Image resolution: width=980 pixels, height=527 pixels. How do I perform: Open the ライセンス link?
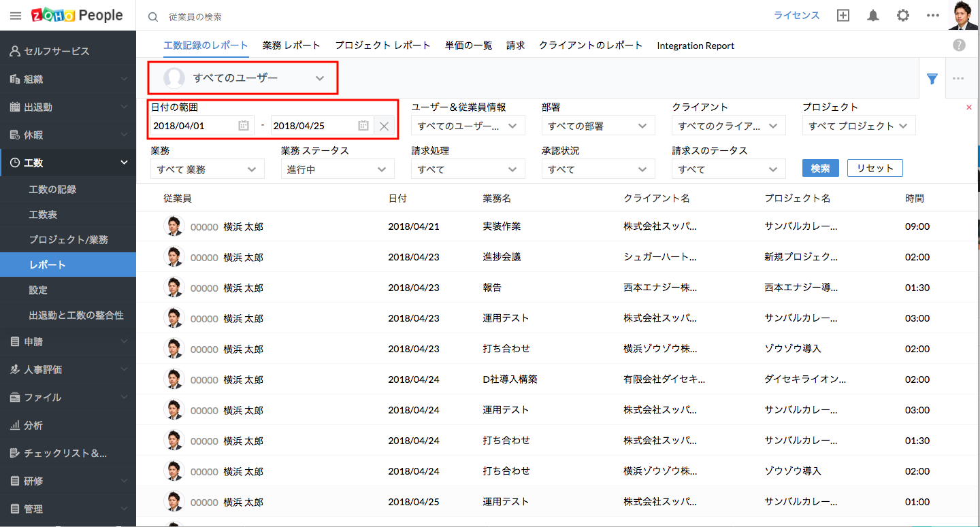point(796,16)
